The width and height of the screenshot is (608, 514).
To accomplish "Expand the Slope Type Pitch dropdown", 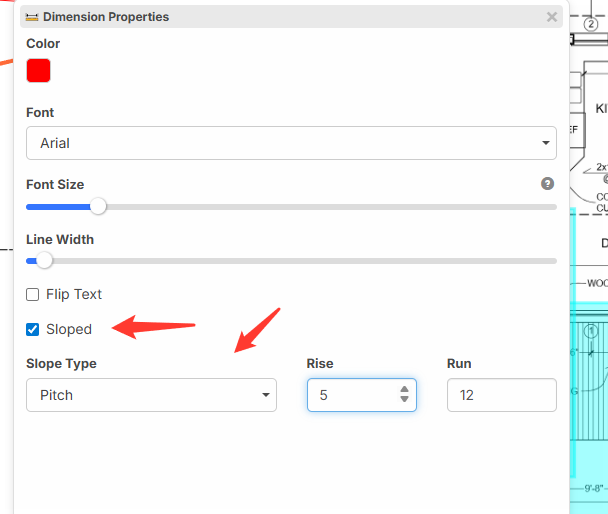I will click(x=151, y=395).
